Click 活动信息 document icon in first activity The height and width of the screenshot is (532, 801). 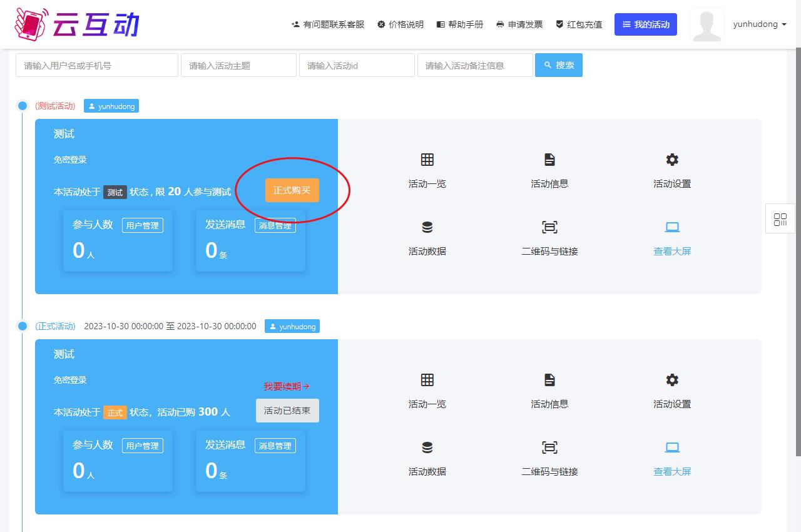(x=549, y=160)
